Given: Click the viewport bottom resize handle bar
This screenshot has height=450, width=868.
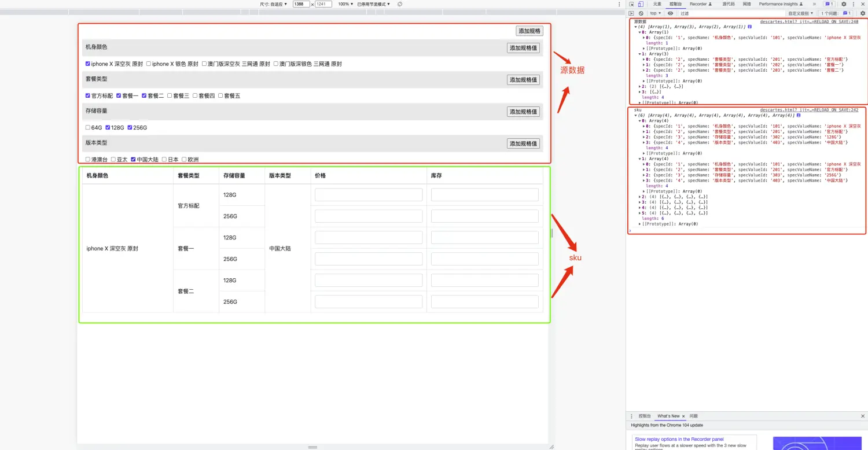Looking at the screenshot, I should (312, 447).
